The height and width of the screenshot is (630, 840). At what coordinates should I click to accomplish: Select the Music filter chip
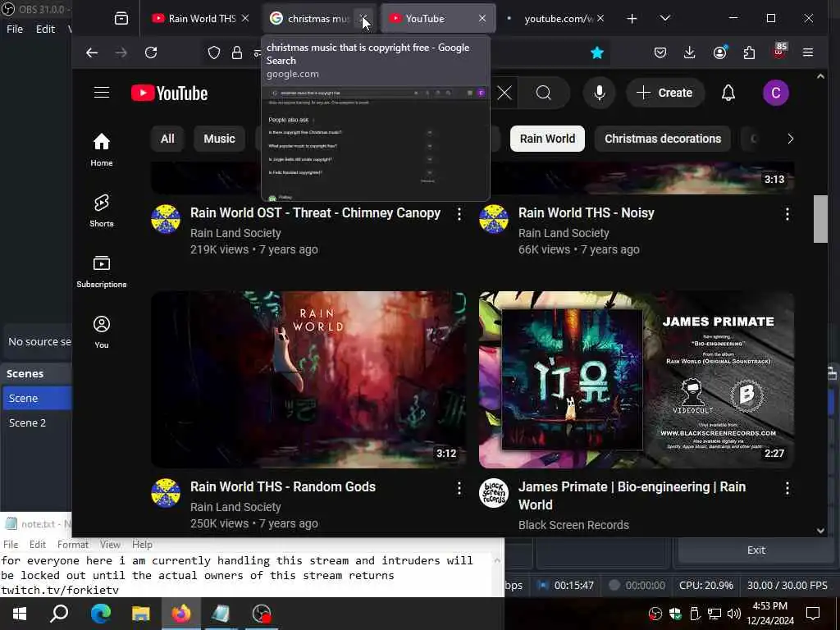pyautogui.click(x=219, y=139)
